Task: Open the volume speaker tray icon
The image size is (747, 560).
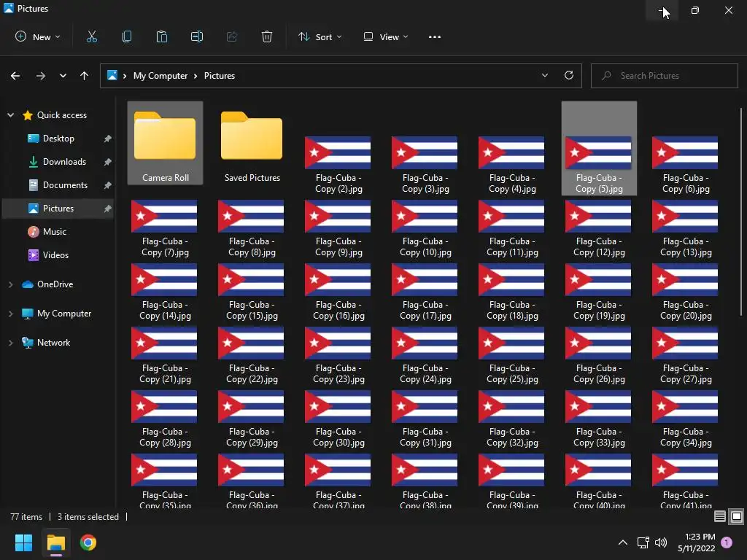Action: [661, 542]
